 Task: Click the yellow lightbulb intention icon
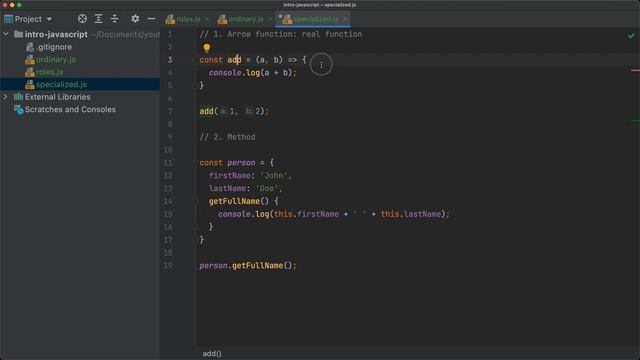pos(207,48)
